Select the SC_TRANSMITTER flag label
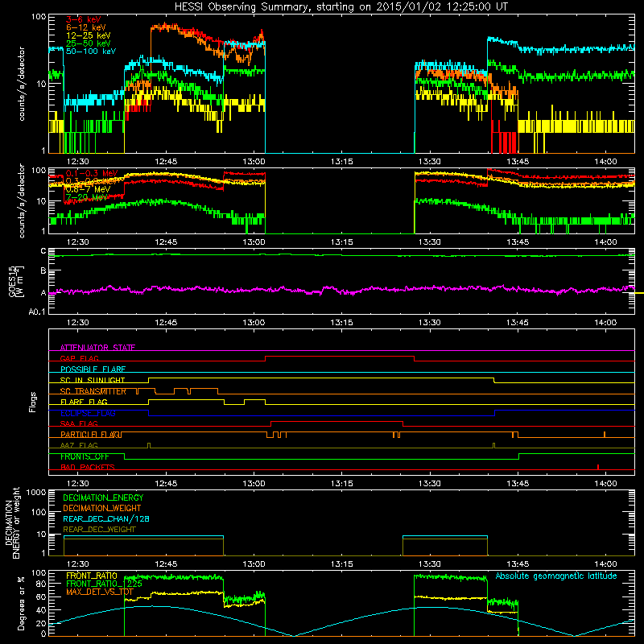The image size is (644, 644). (93, 391)
